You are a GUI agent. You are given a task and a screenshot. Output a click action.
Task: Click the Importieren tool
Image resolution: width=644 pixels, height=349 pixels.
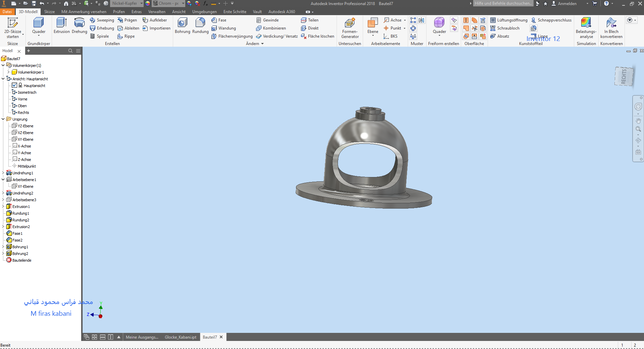pyautogui.click(x=156, y=28)
